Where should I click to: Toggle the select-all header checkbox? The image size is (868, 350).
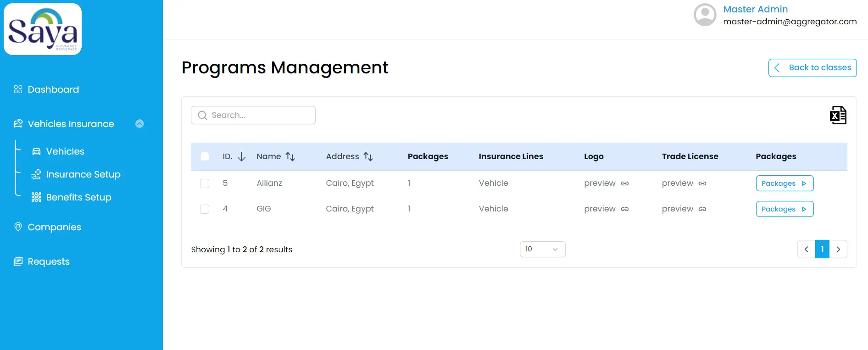tap(205, 156)
